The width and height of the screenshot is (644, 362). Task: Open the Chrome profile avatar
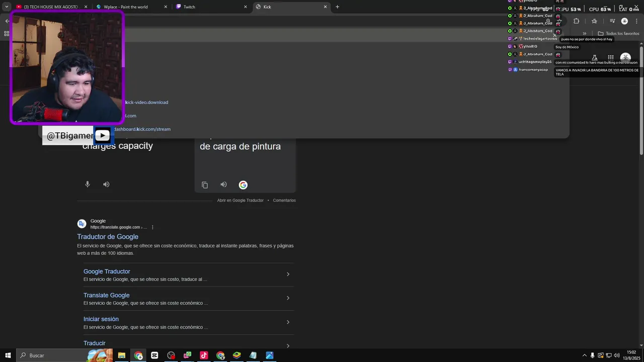pyautogui.click(x=624, y=21)
